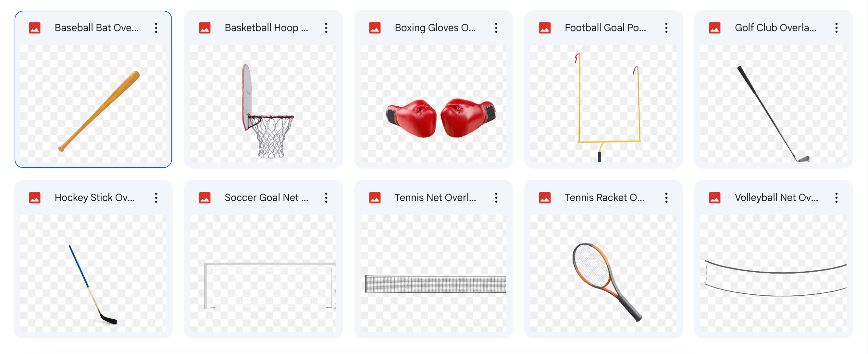Image resolution: width=868 pixels, height=354 pixels.
Task: Click three-dot menu on Boxing Gloves card
Action: [x=496, y=28]
